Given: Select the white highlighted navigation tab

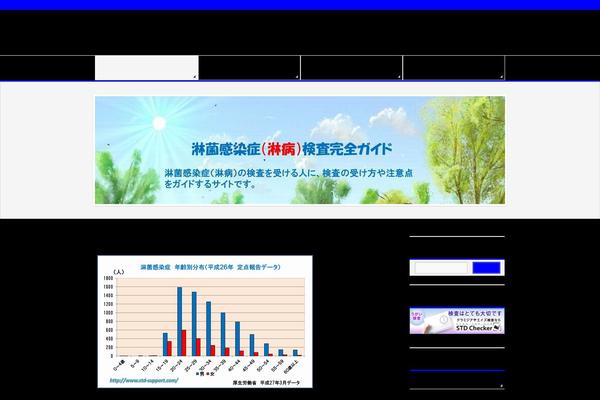Looking at the screenshot, I should coord(146,68).
